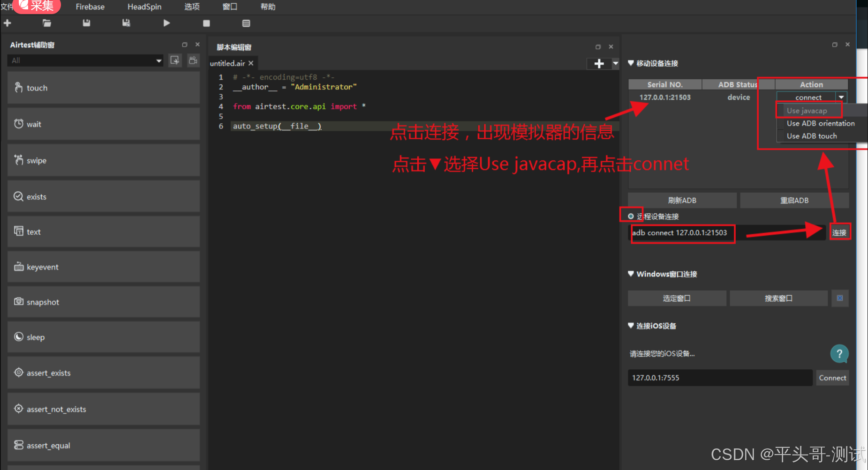This screenshot has width=868, height=470.
Task: Click the record icon in Airtest assistant panel
Action: point(193,60)
